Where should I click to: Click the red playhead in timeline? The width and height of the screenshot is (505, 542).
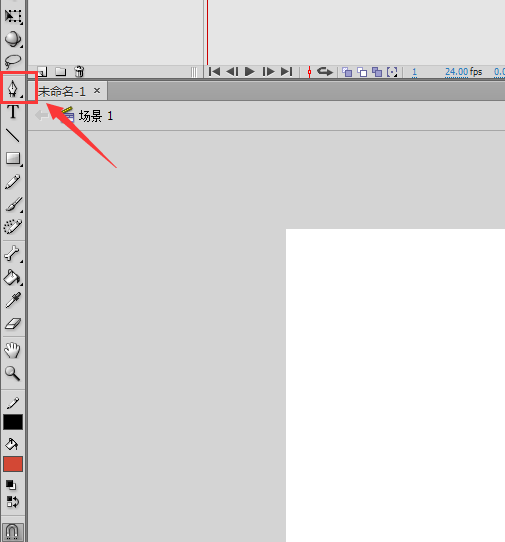point(207,32)
